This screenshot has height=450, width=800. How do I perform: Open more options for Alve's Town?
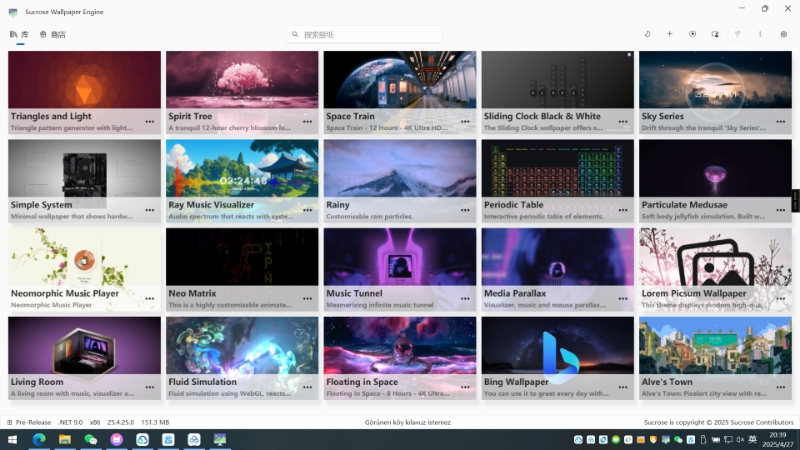coord(781,387)
